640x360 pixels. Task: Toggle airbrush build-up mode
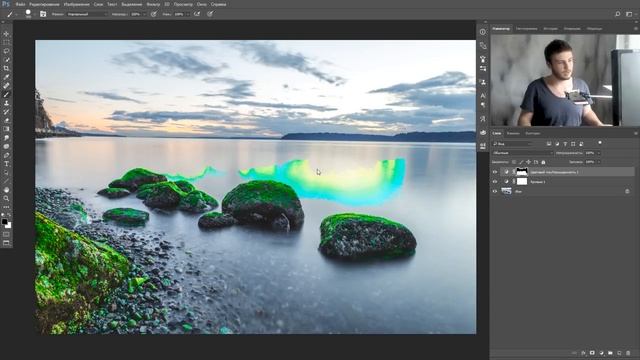click(197, 14)
